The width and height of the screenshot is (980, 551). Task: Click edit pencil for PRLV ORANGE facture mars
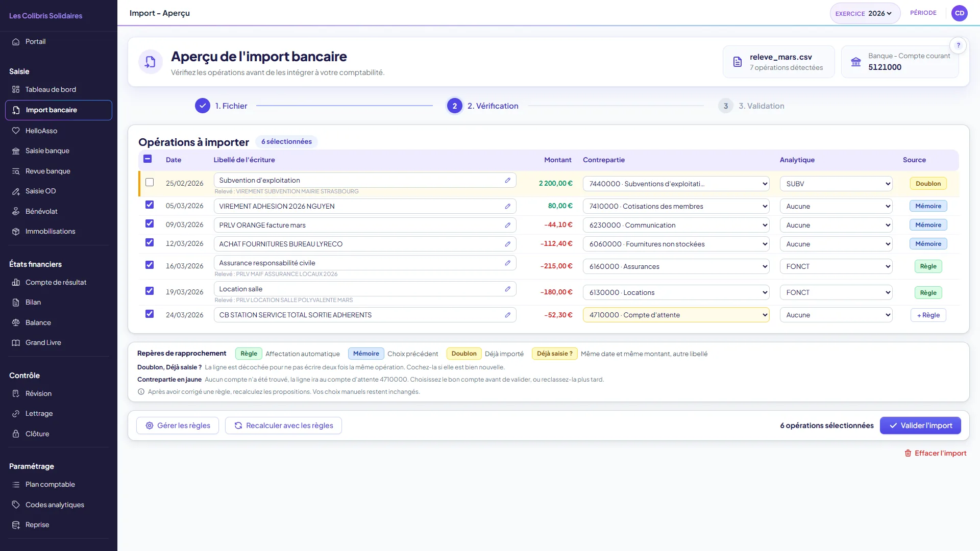click(507, 225)
